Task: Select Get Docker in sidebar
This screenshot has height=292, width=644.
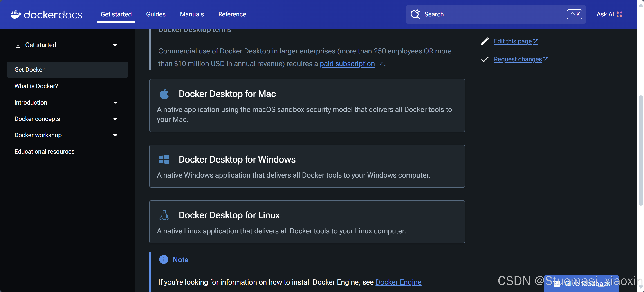Action: click(67, 70)
